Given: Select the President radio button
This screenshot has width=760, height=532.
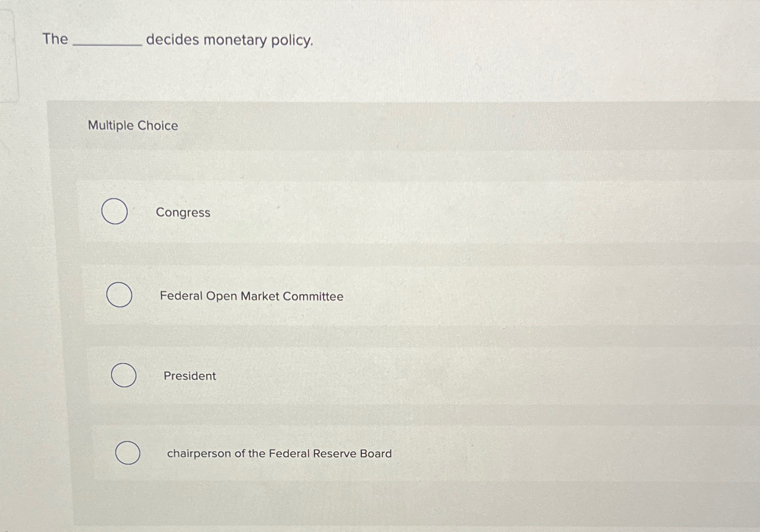Looking at the screenshot, I should (123, 375).
